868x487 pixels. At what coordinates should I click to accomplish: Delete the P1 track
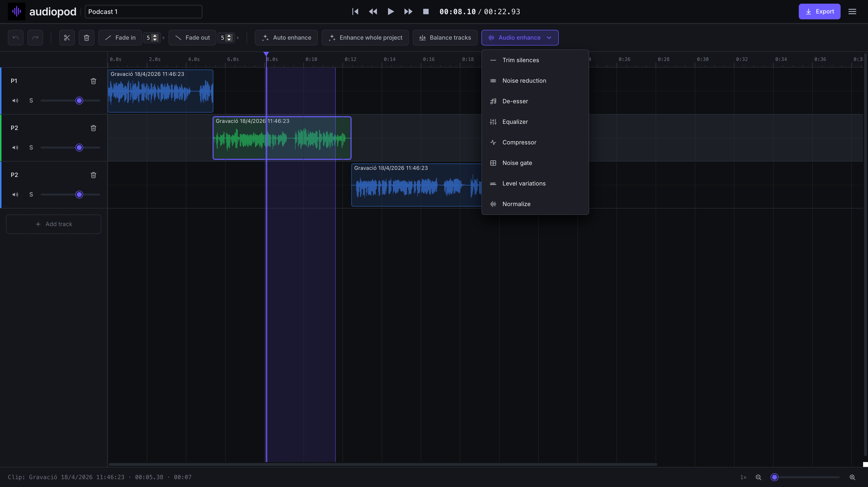(x=93, y=81)
